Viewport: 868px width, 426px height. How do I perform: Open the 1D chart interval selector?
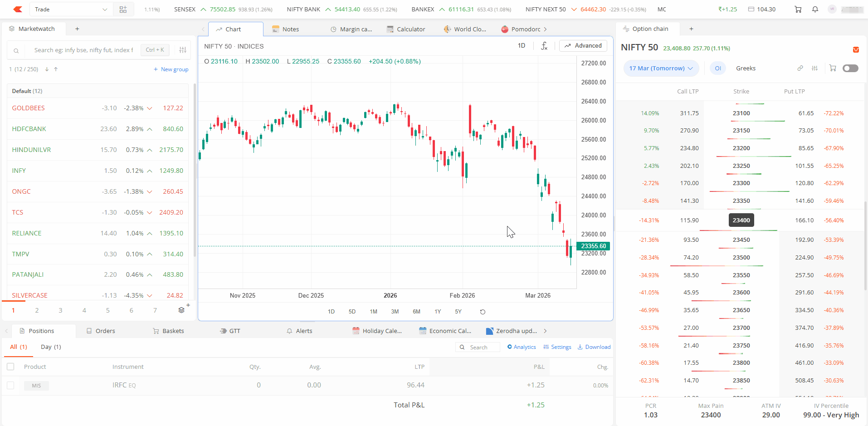(x=522, y=46)
